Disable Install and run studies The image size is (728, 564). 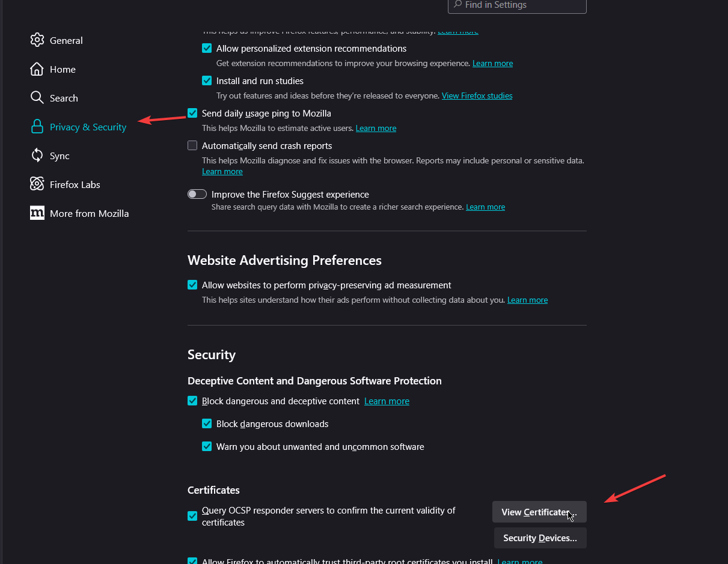tap(207, 80)
